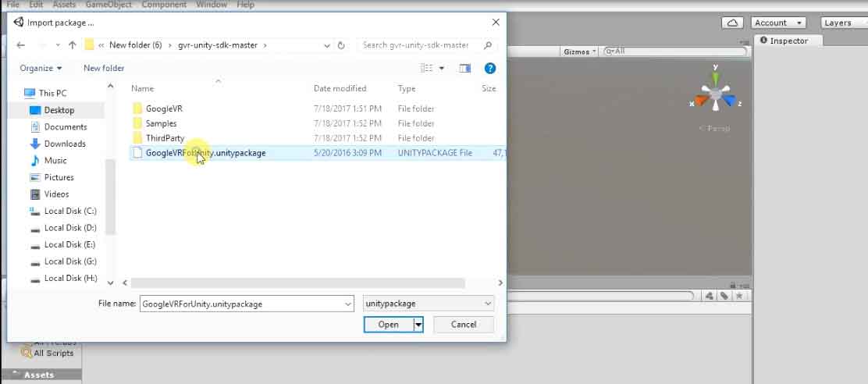The image size is (868, 384).
Task: Go up one folder level
Action: pos(72,45)
